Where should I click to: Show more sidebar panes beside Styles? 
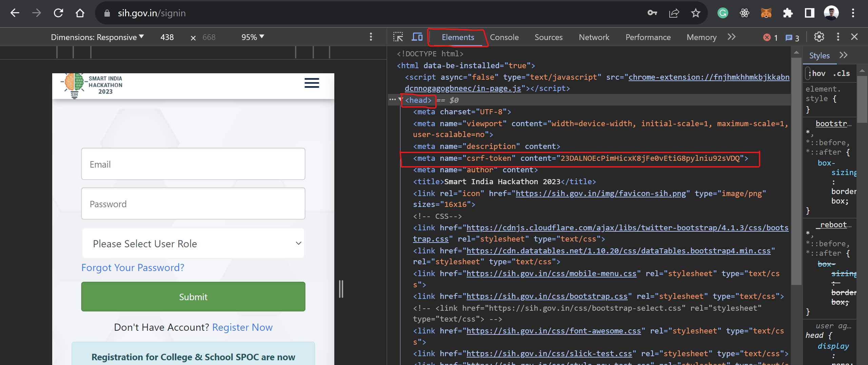844,55
